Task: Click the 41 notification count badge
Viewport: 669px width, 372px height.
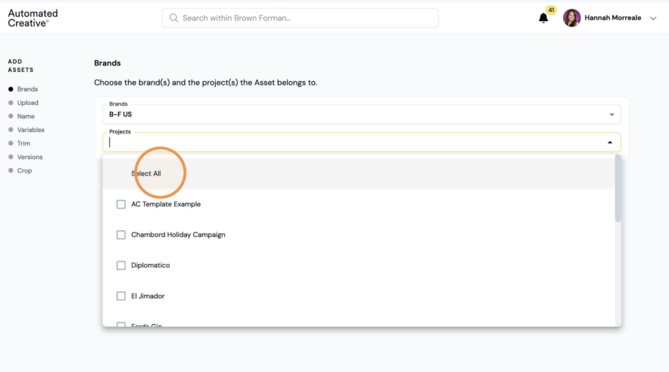Action: [551, 10]
